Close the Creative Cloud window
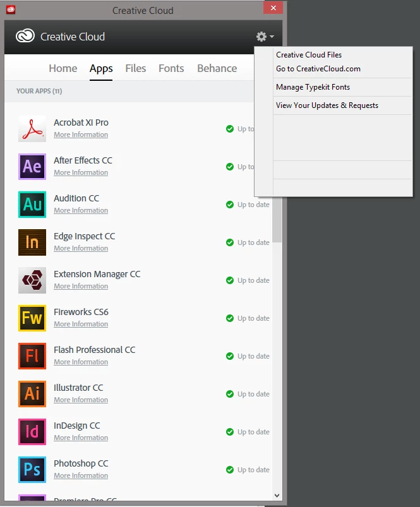 (x=273, y=8)
